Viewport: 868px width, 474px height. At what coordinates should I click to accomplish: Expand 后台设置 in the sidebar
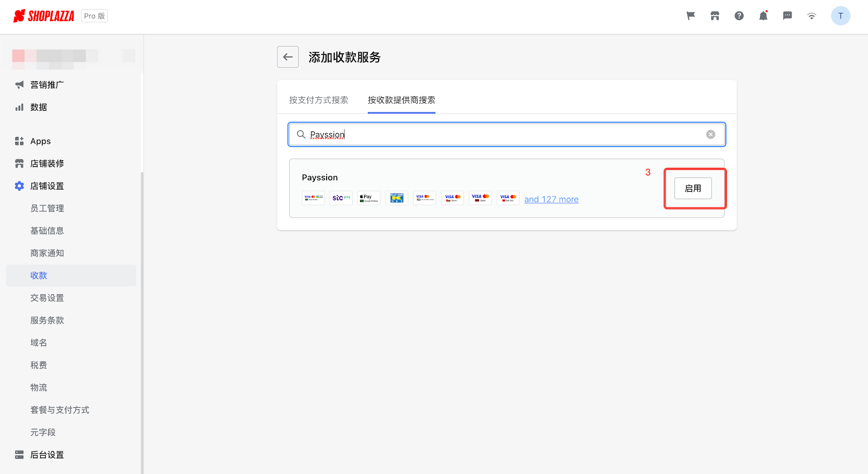coord(47,455)
